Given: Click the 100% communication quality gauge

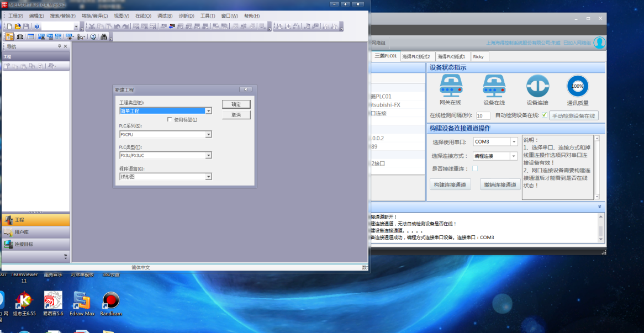Looking at the screenshot, I should click(x=578, y=87).
